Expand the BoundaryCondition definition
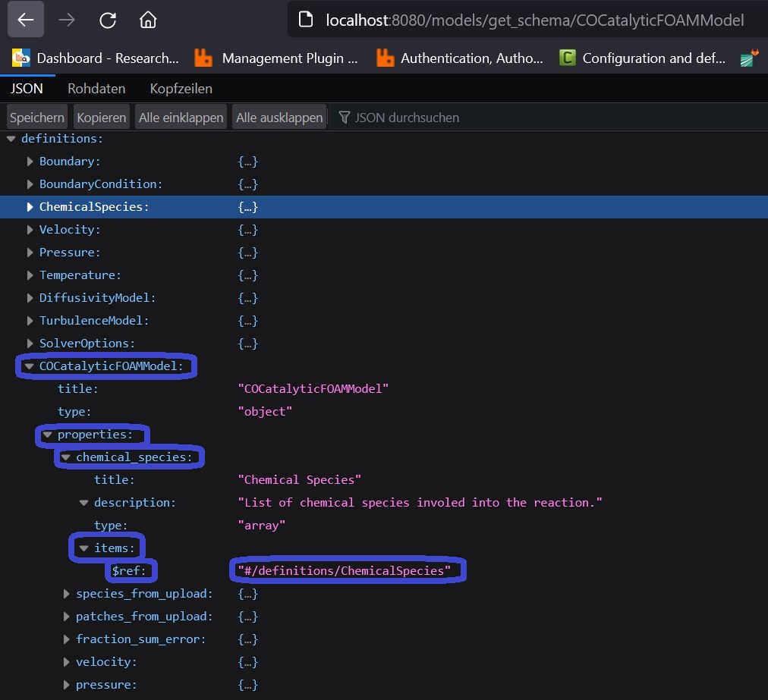This screenshot has height=700, width=768. 30,184
